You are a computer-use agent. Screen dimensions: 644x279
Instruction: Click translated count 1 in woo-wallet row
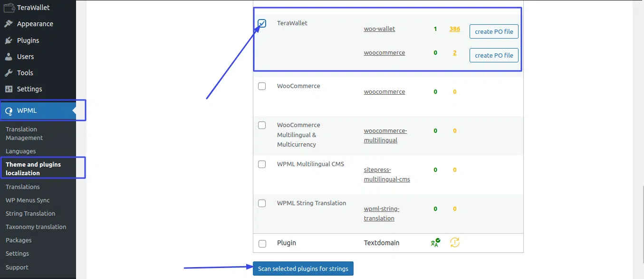435,29
